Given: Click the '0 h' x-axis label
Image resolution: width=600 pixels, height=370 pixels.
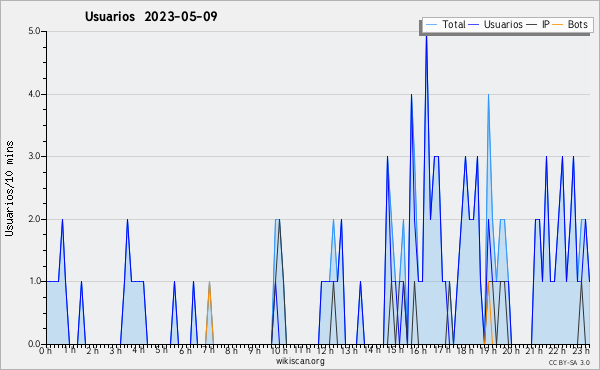Looking at the screenshot, I should 45,351.
